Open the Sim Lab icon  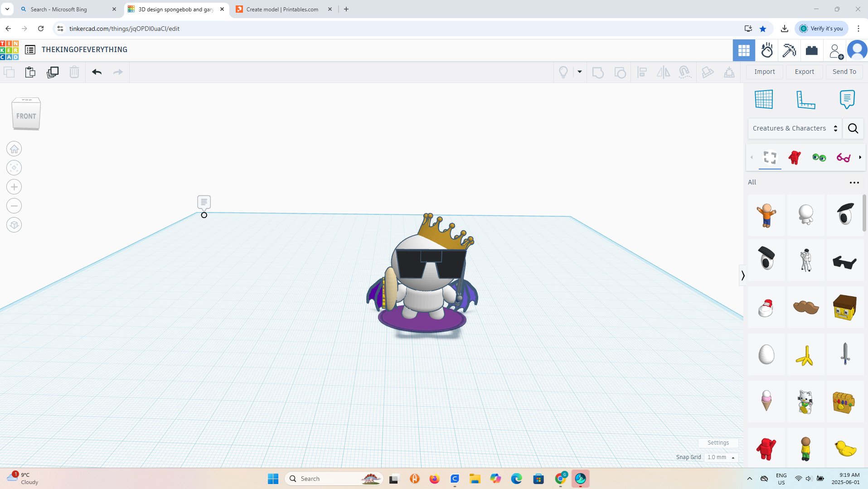767,50
